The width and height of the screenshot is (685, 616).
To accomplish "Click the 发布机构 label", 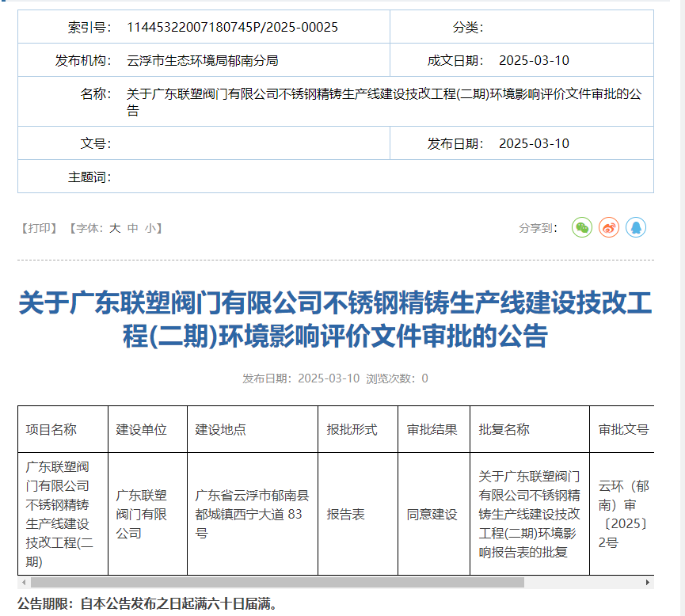I will tap(83, 60).
